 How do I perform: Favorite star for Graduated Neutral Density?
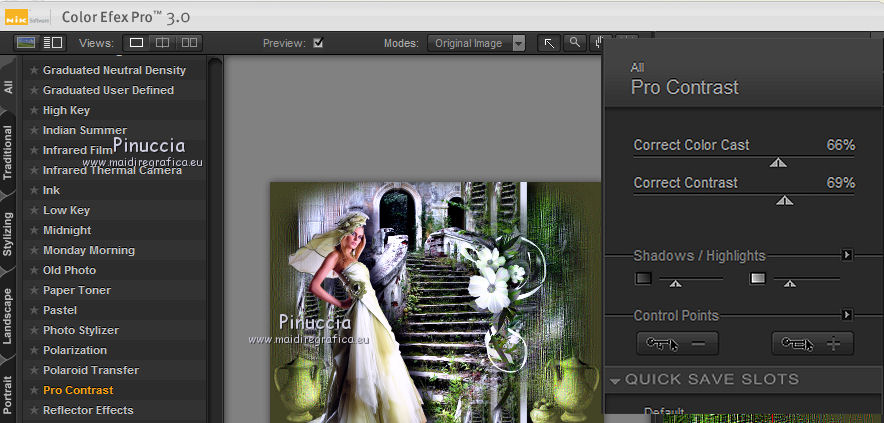(34, 70)
